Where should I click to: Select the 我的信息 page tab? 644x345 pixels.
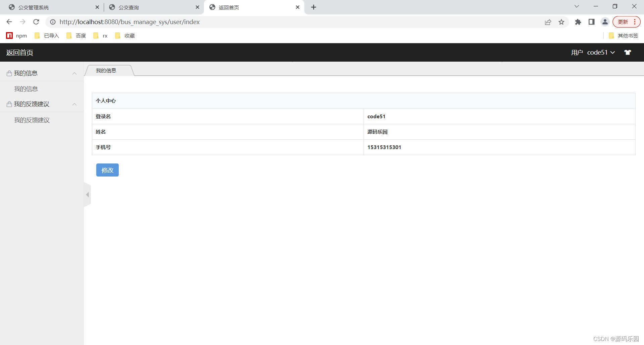click(x=106, y=70)
